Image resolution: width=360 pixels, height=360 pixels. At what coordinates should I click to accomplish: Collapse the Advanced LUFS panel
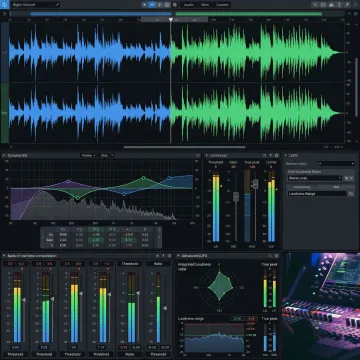click(x=178, y=256)
